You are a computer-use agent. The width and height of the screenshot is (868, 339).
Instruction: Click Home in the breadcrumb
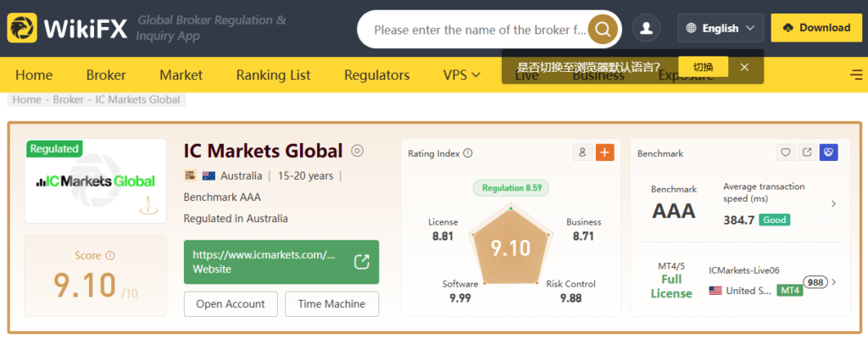27,100
